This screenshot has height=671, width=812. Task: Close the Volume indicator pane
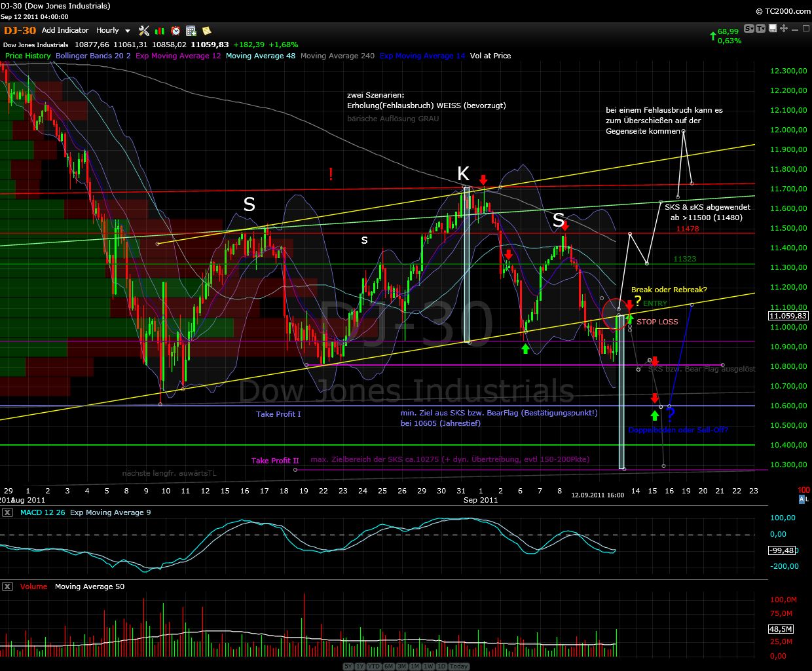(x=7, y=586)
